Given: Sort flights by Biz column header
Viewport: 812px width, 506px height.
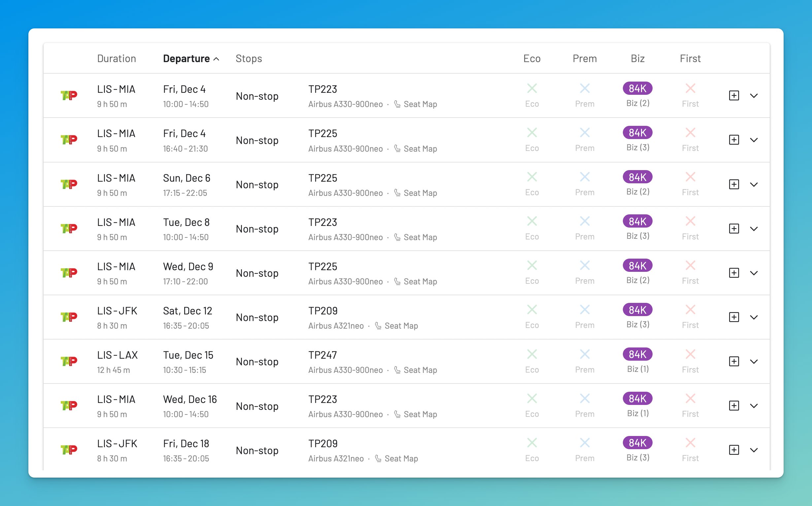Looking at the screenshot, I should [x=637, y=58].
